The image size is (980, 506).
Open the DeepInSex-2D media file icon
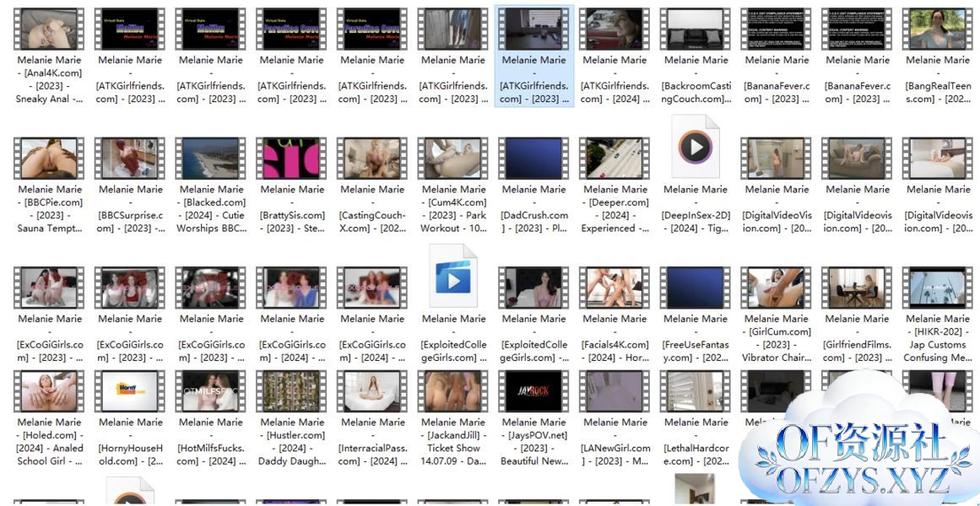(696, 148)
